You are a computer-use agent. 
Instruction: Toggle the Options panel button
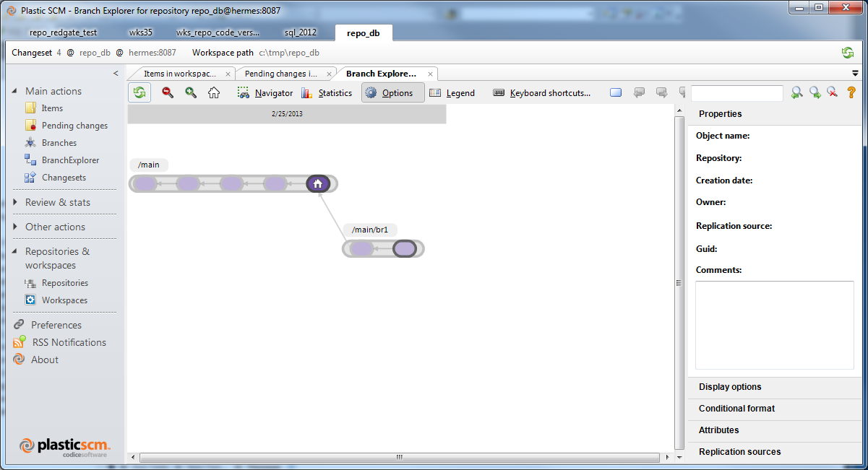393,92
